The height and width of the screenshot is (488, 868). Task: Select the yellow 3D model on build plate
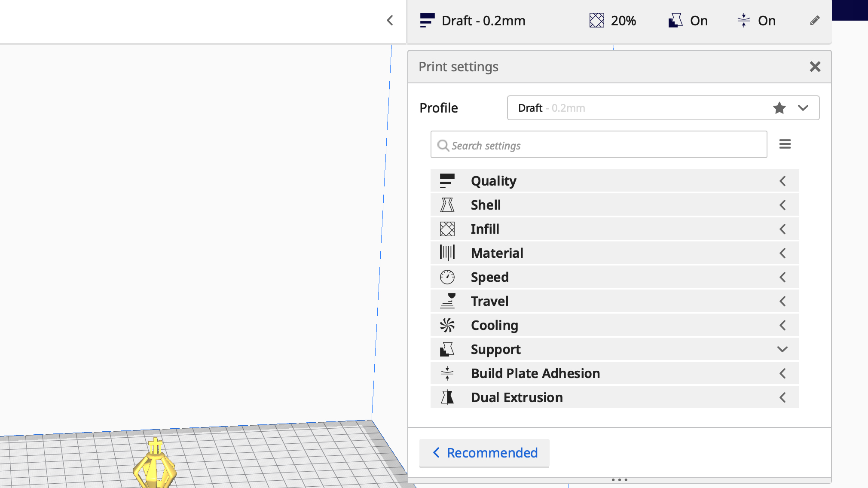[x=155, y=468]
